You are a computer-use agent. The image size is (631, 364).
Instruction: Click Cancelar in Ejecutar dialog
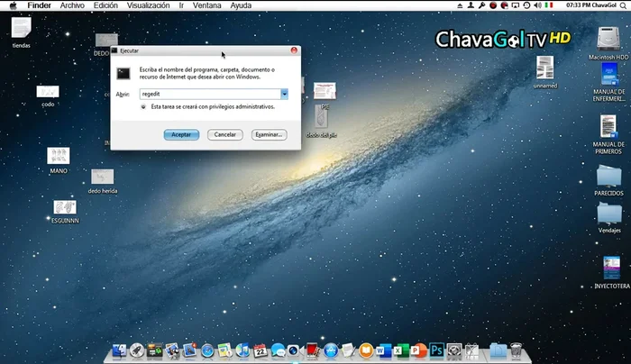click(x=225, y=135)
